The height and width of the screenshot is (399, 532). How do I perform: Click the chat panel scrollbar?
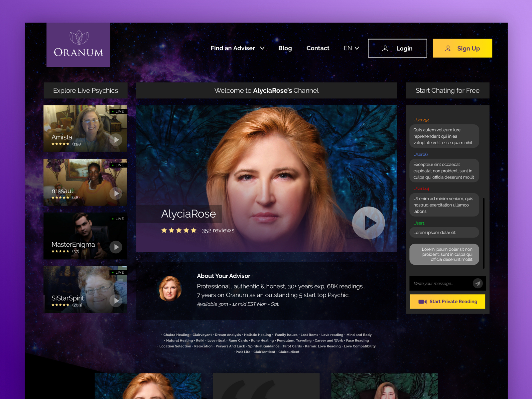click(x=483, y=233)
